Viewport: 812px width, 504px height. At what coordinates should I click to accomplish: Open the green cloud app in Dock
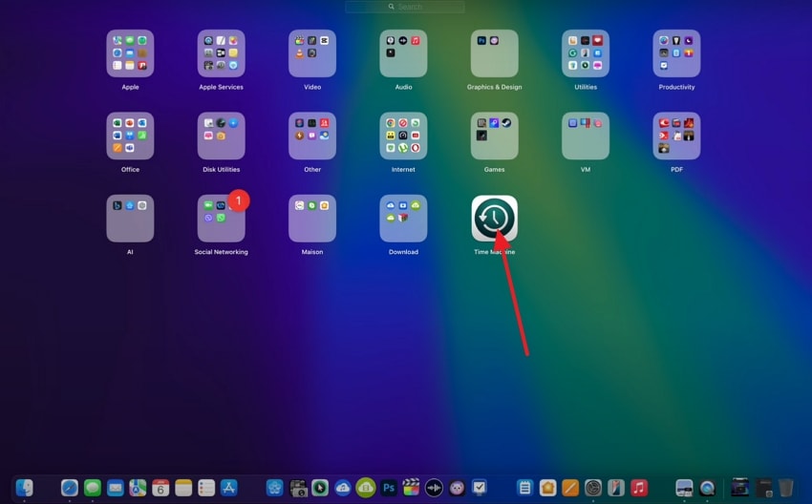pos(366,488)
